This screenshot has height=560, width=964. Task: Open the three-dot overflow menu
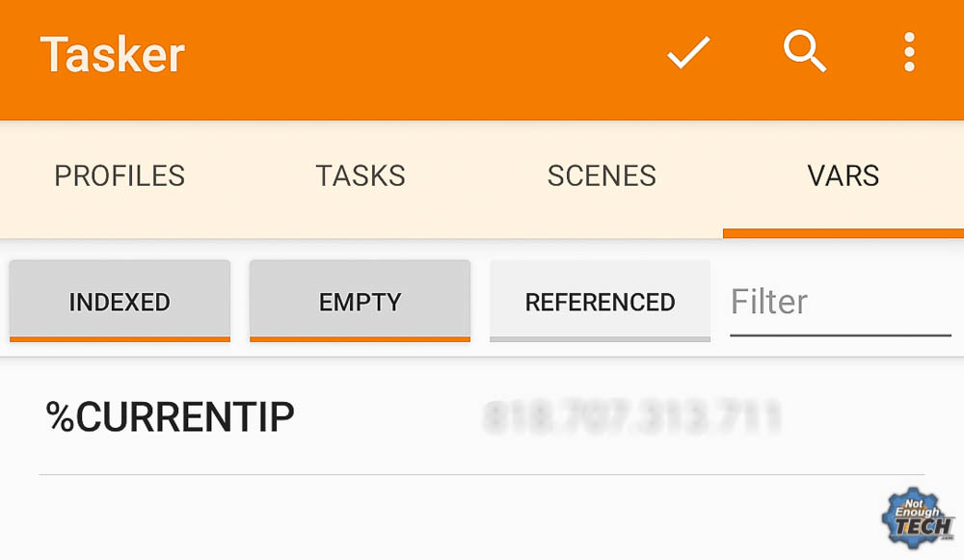coord(910,52)
